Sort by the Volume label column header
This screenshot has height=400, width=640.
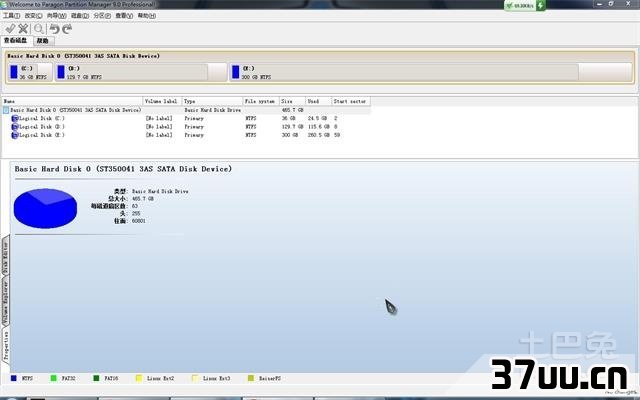tap(162, 101)
